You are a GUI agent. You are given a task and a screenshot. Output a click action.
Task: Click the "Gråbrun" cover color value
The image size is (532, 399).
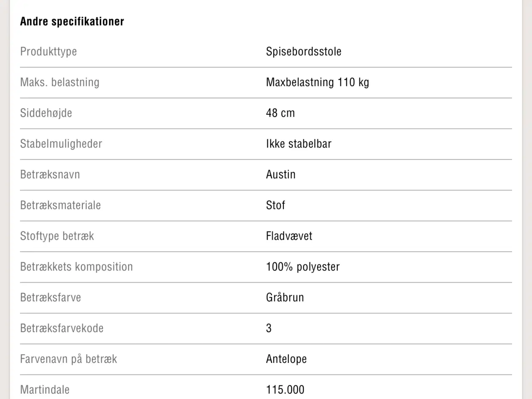coord(285,298)
